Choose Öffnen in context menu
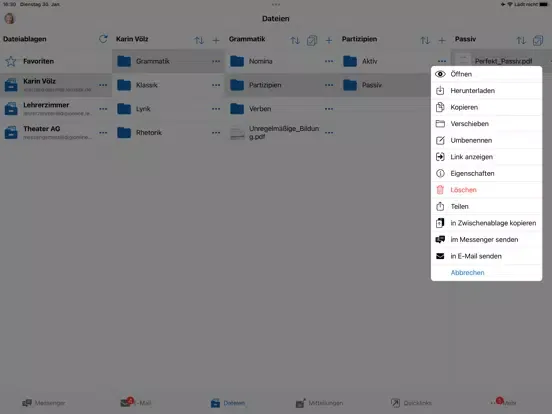Screen dimensions: 552x414 487,74
